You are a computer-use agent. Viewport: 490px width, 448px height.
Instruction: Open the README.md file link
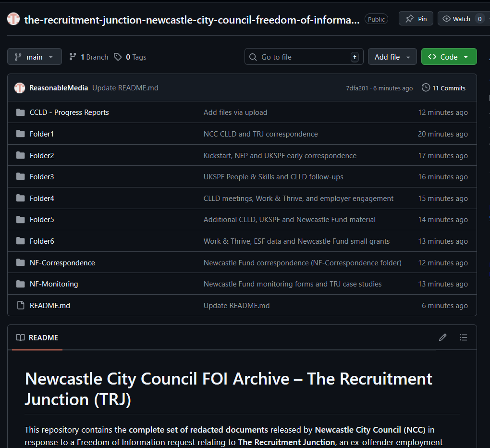[x=49, y=305]
